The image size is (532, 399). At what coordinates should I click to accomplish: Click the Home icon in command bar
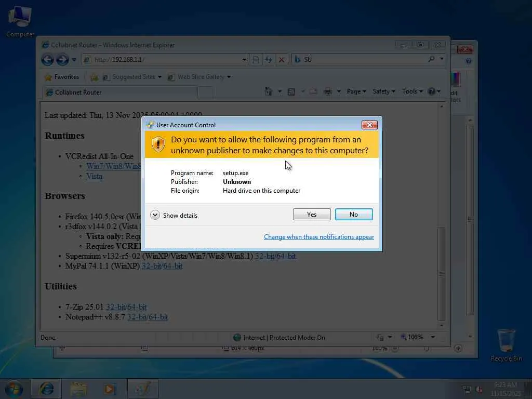269,91
